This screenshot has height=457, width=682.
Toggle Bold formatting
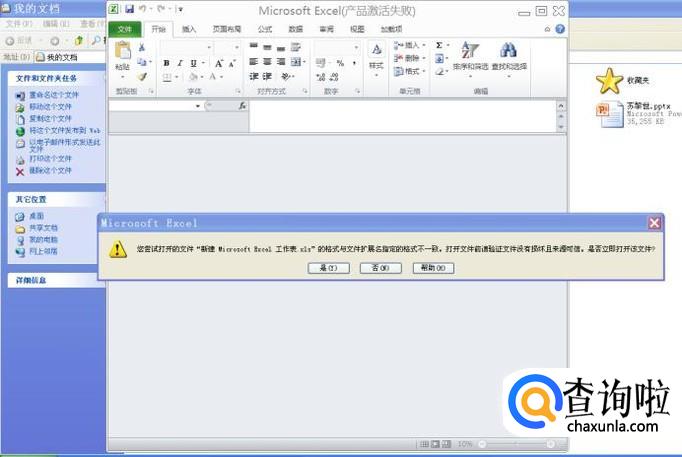(166, 63)
